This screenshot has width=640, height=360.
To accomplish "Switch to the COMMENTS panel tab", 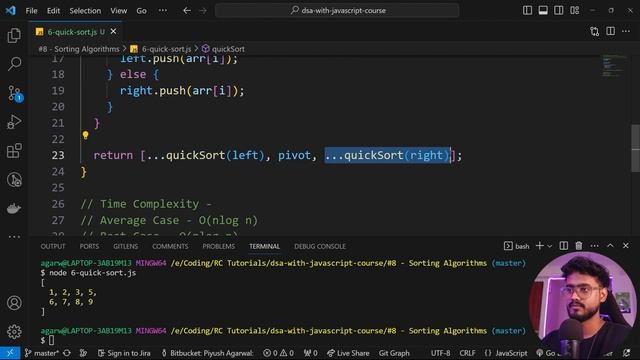I will click(170, 247).
